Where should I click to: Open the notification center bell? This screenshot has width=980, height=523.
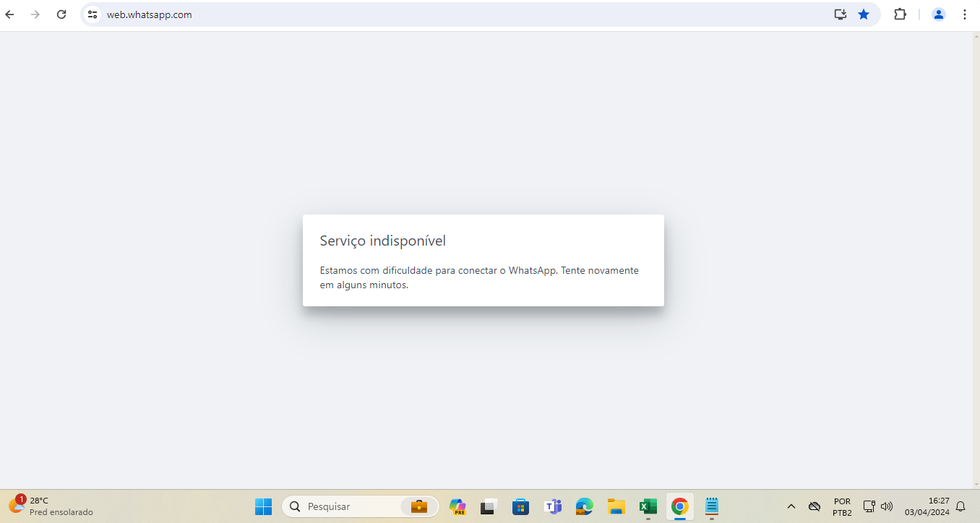point(960,506)
